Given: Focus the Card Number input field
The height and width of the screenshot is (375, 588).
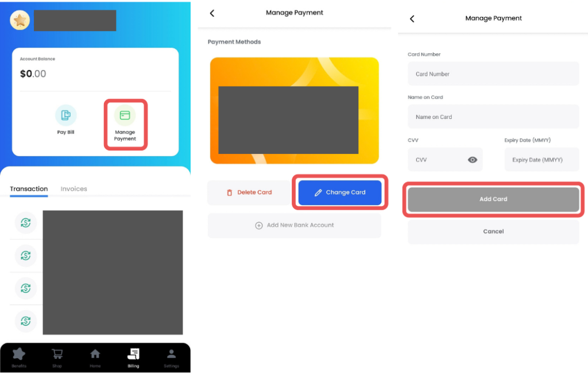Looking at the screenshot, I should point(493,74).
